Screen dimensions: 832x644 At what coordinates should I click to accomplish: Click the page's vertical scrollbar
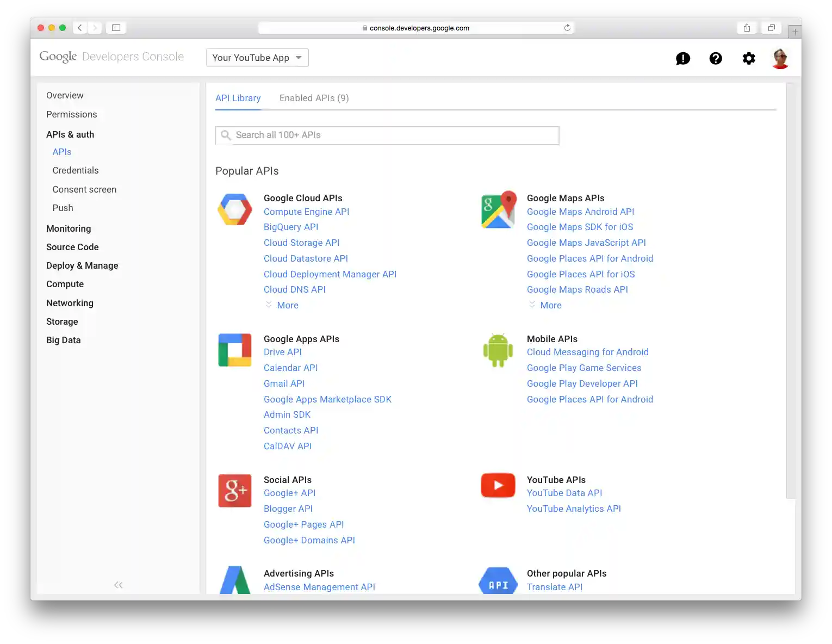(790, 290)
